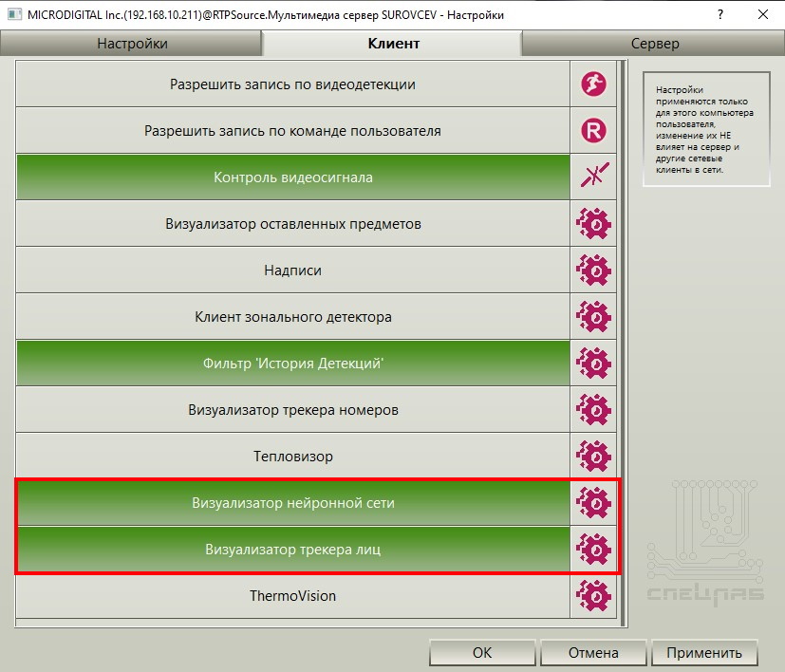Enable Разрешить запись по видеодетекции
This screenshot has width=785, height=672.
[293, 84]
